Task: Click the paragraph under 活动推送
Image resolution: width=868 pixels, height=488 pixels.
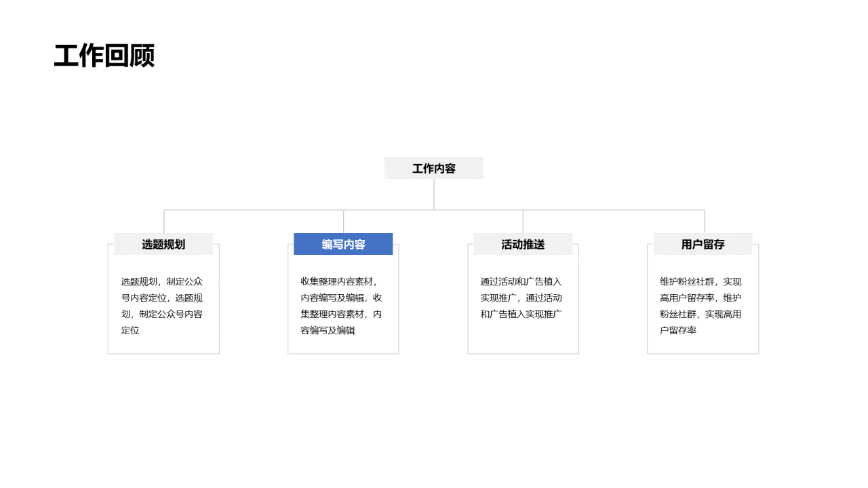Action: (523, 298)
